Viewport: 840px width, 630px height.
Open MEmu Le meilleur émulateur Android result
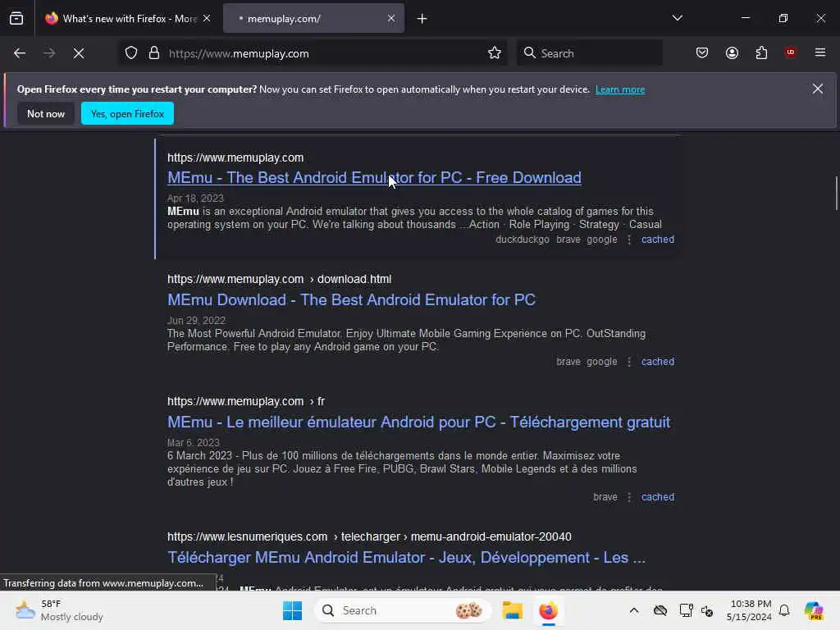click(x=418, y=422)
